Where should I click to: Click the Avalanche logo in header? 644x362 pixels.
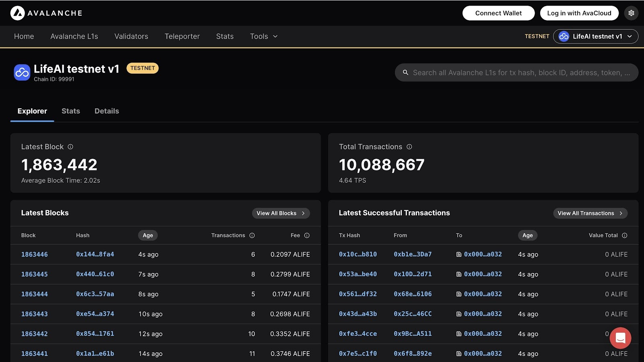pos(46,13)
